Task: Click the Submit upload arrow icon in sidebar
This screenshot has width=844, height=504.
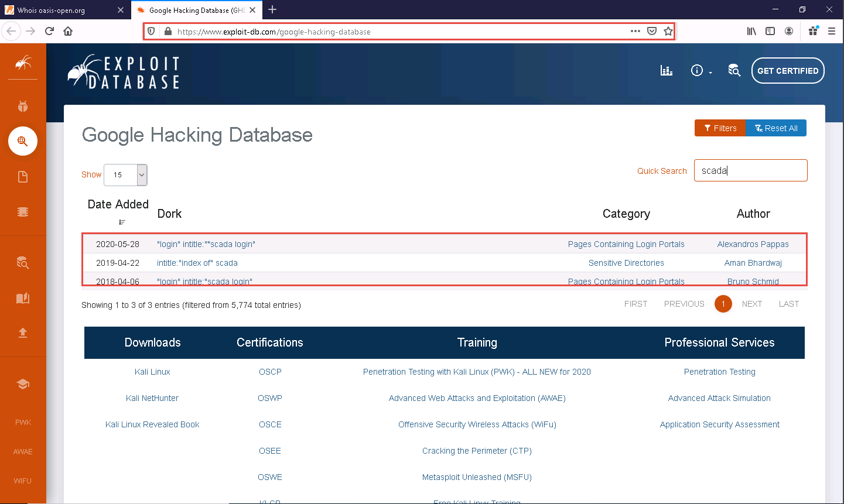Action: 23,332
